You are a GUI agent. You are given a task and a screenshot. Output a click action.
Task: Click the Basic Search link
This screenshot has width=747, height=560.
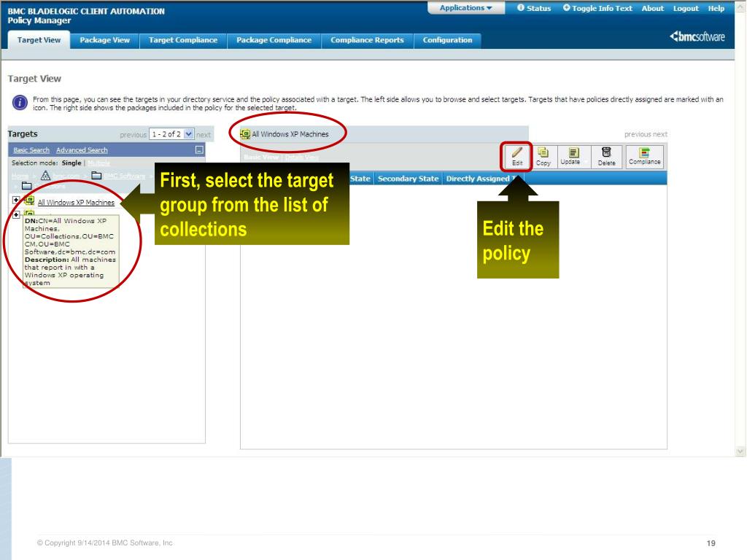click(31, 150)
